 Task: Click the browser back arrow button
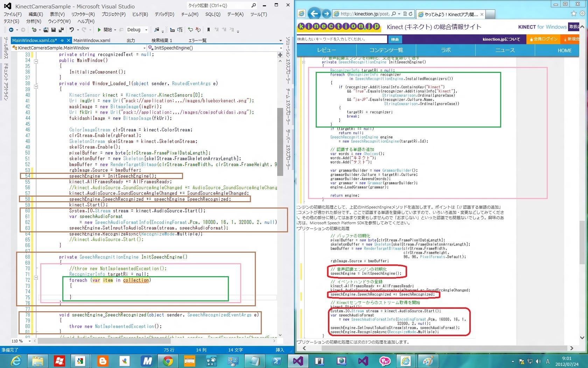point(314,14)
